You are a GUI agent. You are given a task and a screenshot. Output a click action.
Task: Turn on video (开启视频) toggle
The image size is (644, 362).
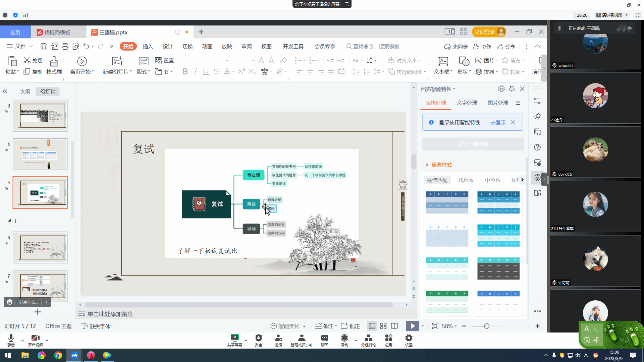click(35, 338)
